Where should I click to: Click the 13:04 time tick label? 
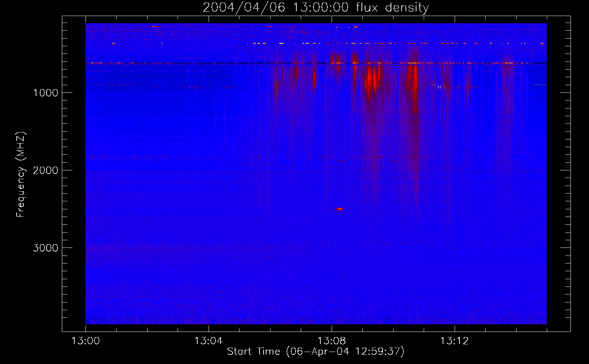[208, 341]
